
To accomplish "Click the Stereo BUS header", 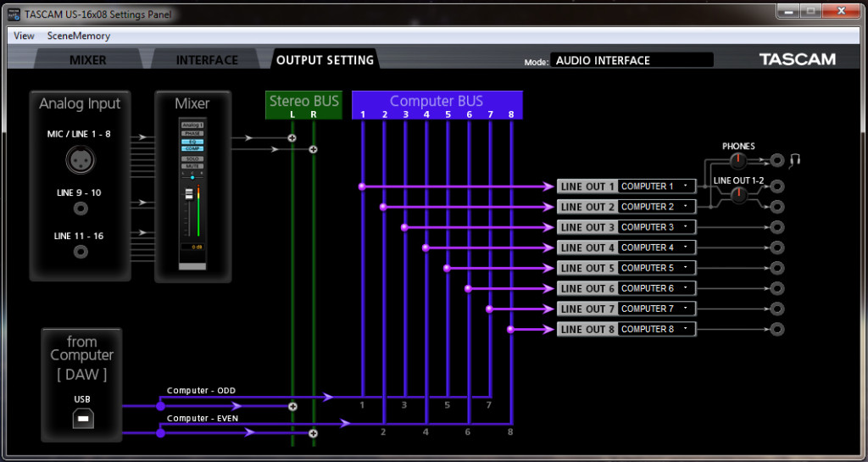I will (x=304, y=105).
